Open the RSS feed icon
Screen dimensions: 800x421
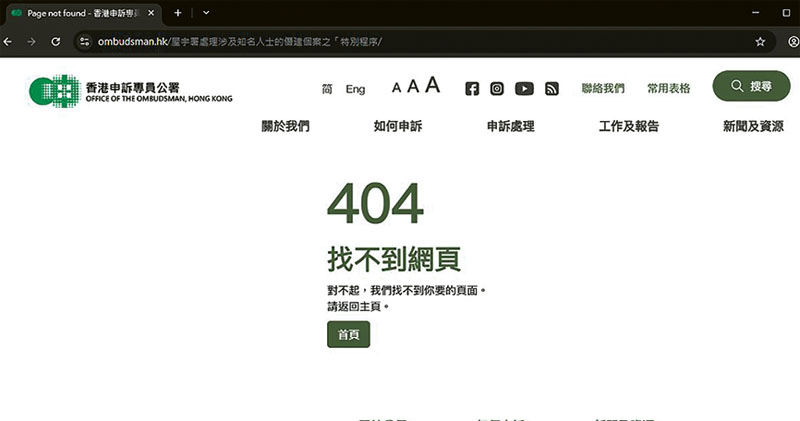[551, 88]
